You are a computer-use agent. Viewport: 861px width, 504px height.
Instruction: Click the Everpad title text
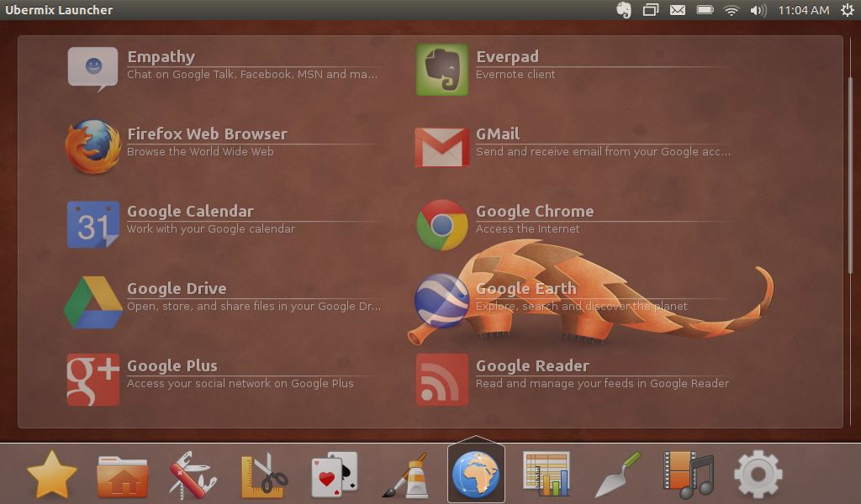[507, 57]
